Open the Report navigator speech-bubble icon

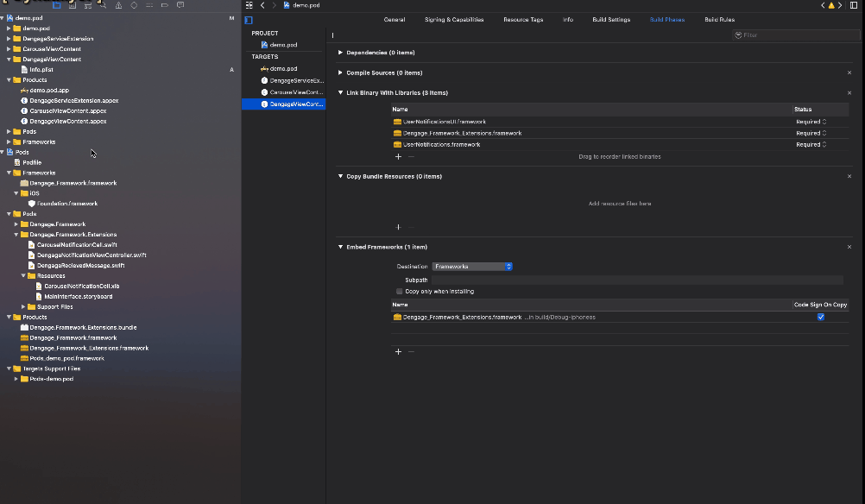180,5
